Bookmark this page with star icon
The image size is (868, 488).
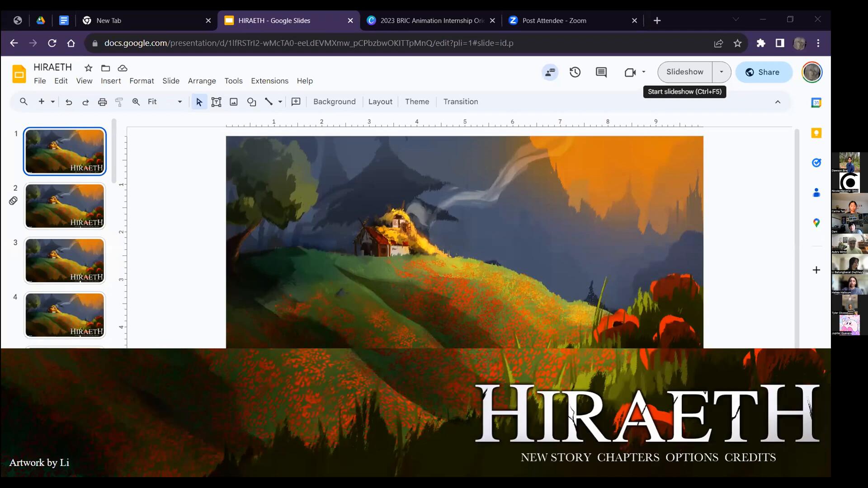(737, 43)
